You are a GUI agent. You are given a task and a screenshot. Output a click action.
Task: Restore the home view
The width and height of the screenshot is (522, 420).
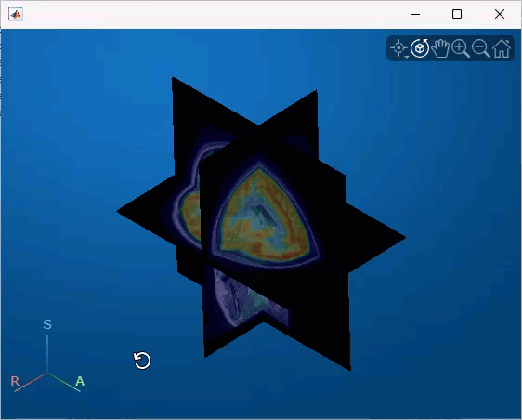502,48
